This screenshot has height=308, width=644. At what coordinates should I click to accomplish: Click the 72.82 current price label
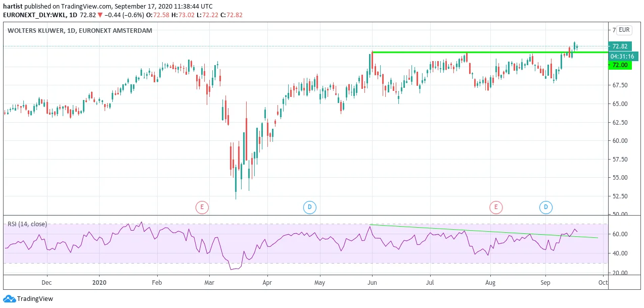620,46
